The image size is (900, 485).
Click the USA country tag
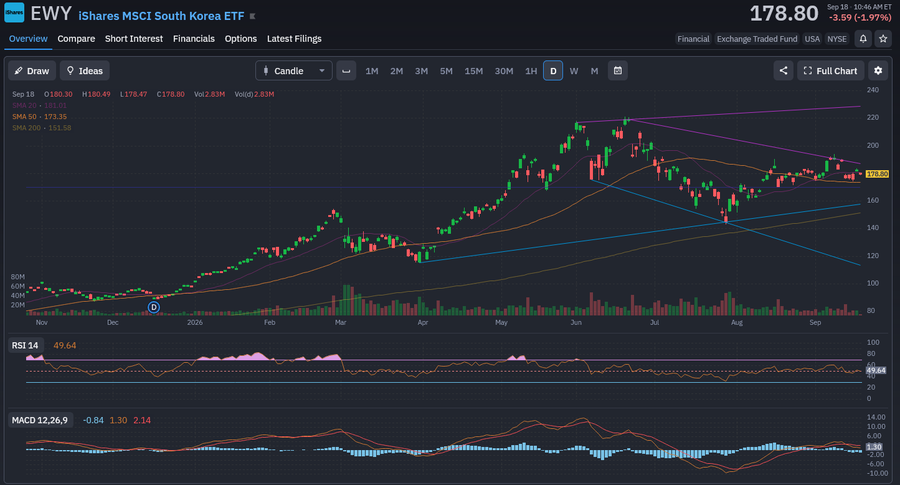(812, 39)
